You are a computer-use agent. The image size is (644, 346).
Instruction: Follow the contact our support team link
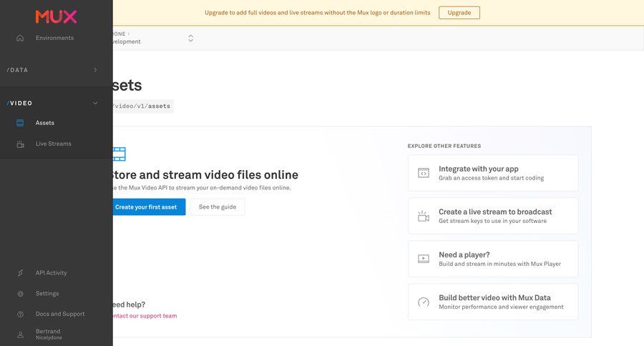pos(142,316)
